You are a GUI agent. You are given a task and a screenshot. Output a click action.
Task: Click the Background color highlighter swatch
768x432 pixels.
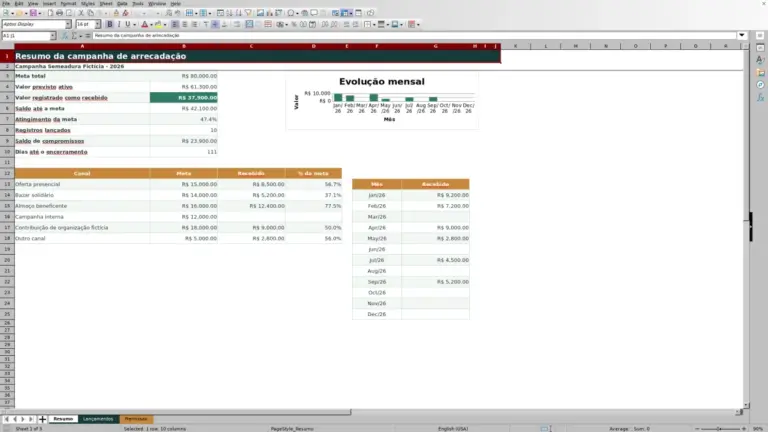click(158, 24)
